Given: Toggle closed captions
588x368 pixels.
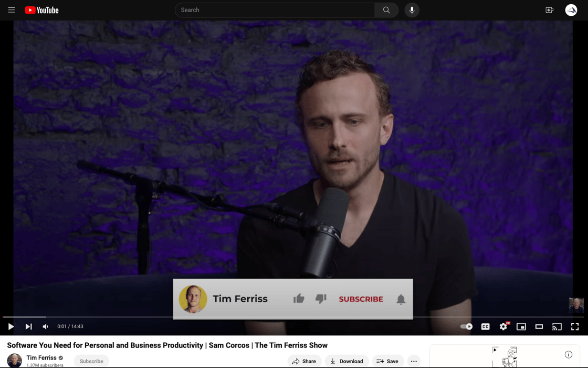Looking at the screenshot, I should [x=486, y=326].
